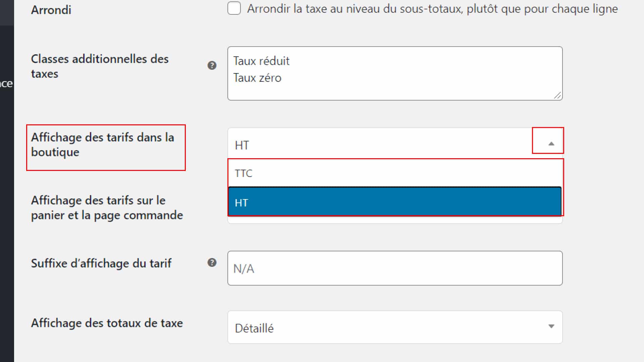Screen dimensions: 644x362
Task: Open help tooltip for Suffixe d'affichage du tarif
Action: (x=212, y=262)
